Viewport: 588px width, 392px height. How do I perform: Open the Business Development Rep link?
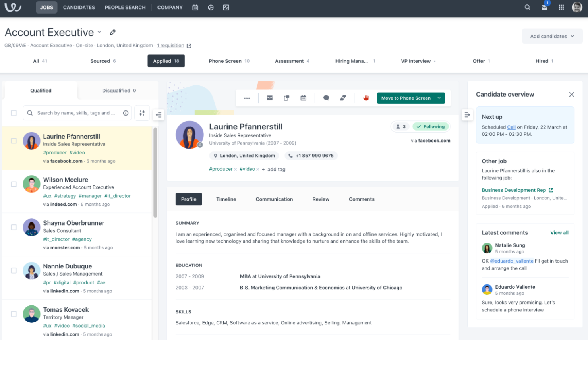click(514, 190)
